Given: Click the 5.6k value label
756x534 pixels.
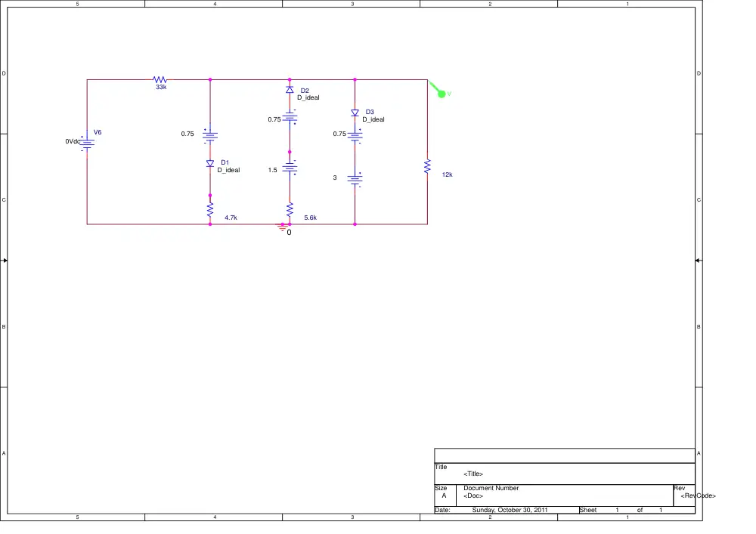Looking at the screenshot, I should (x=311, y=218).
